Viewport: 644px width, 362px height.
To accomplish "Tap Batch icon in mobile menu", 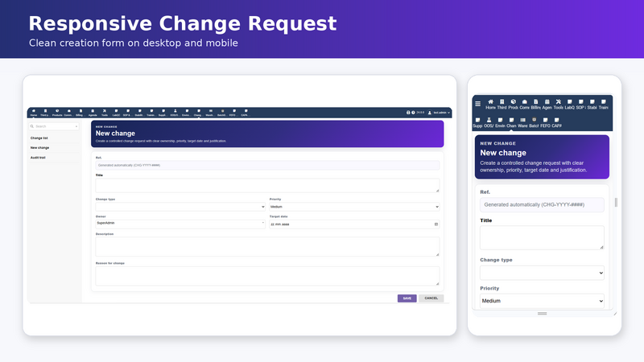I will point(534,120).
